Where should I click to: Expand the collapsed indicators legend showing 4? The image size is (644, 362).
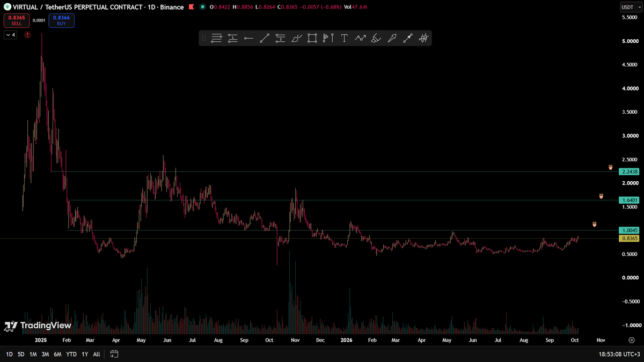point(10,35)
